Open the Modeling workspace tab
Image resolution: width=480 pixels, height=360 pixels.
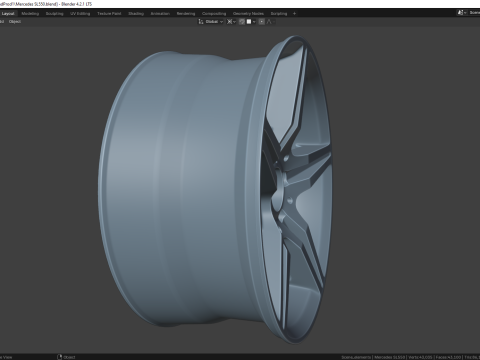(x=30, y=14)
